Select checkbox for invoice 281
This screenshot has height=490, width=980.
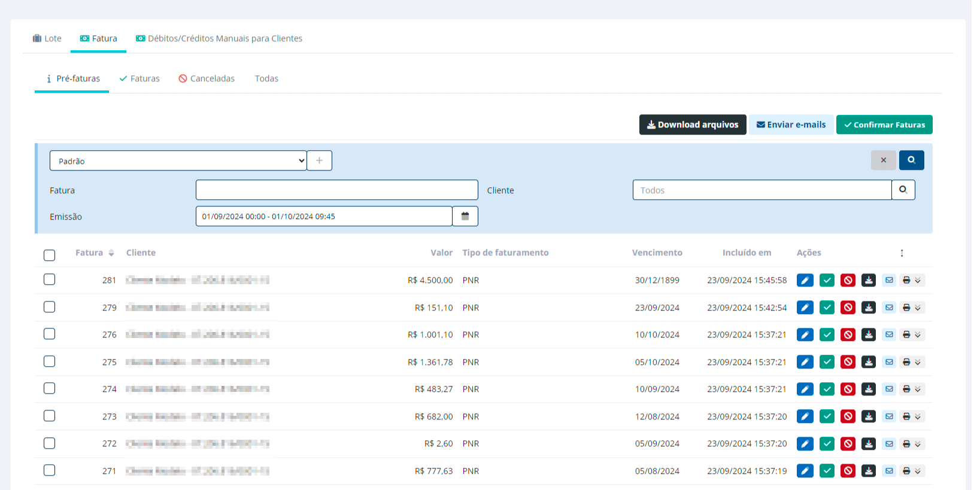coord(50,279)
